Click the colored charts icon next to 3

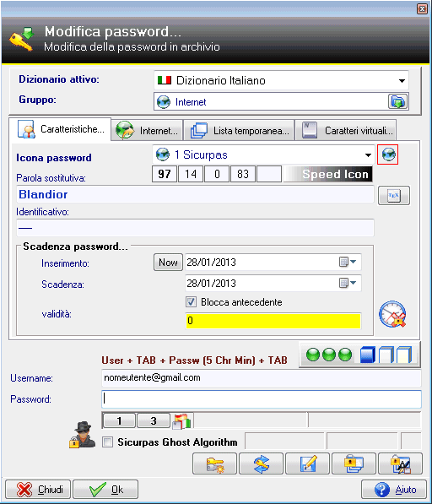(x=181, y=421)
